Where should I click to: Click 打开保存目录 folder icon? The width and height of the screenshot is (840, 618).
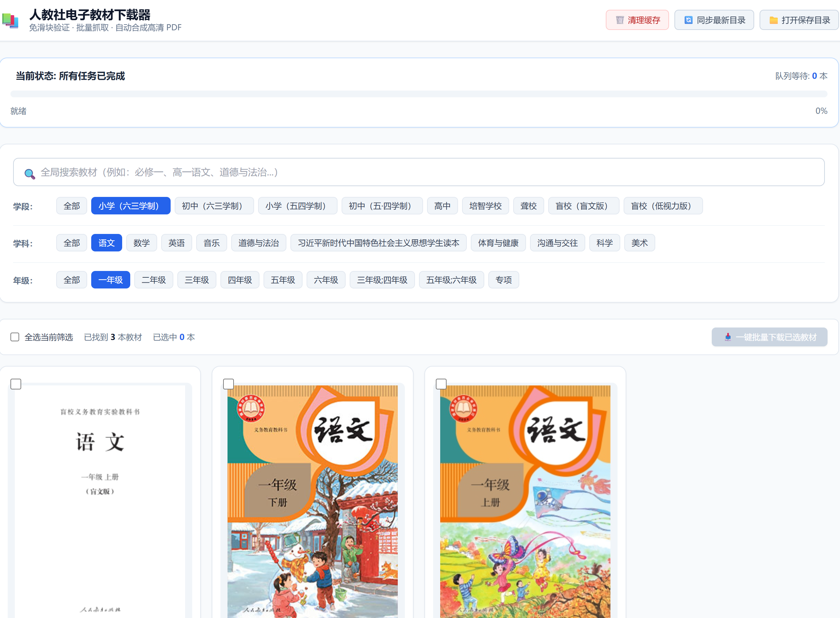point(773,20)
